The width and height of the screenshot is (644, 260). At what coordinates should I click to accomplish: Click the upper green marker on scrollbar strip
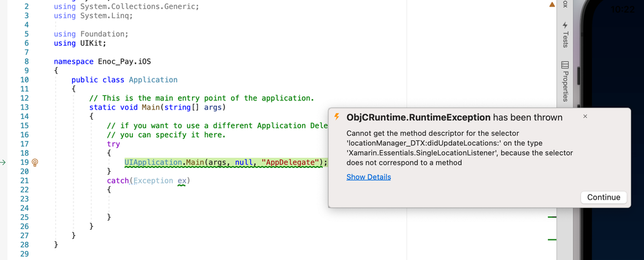552,218
